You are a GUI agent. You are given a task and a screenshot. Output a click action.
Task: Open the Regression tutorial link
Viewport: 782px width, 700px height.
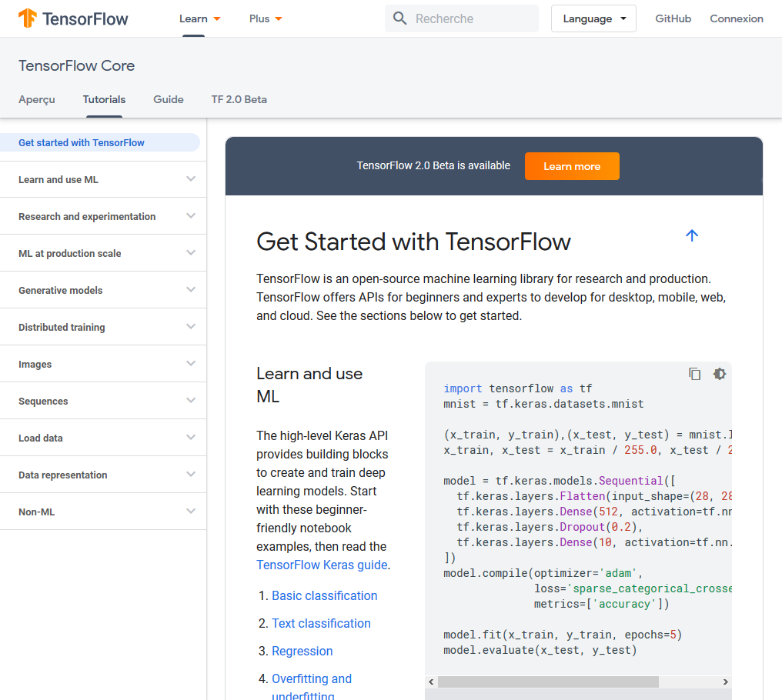(x=302, y=651)
